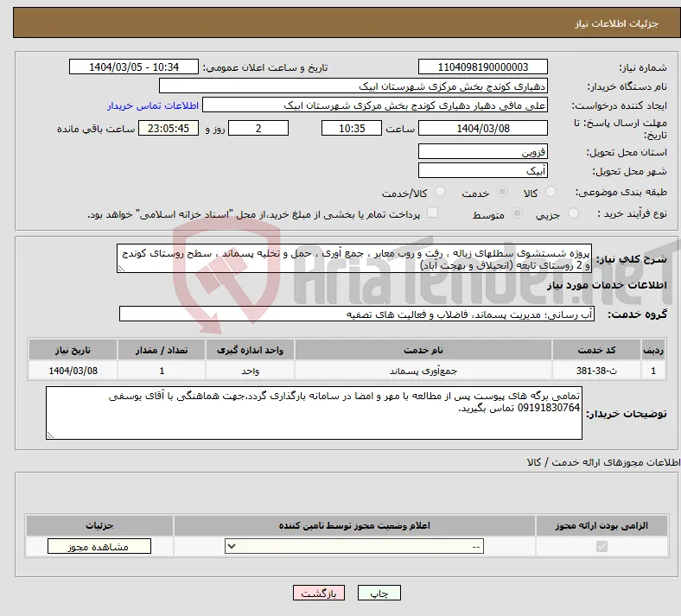Click the اعلام وضعیت مجوز توسط تامین کننده header

pyautogui.click(x=354, y=525)
